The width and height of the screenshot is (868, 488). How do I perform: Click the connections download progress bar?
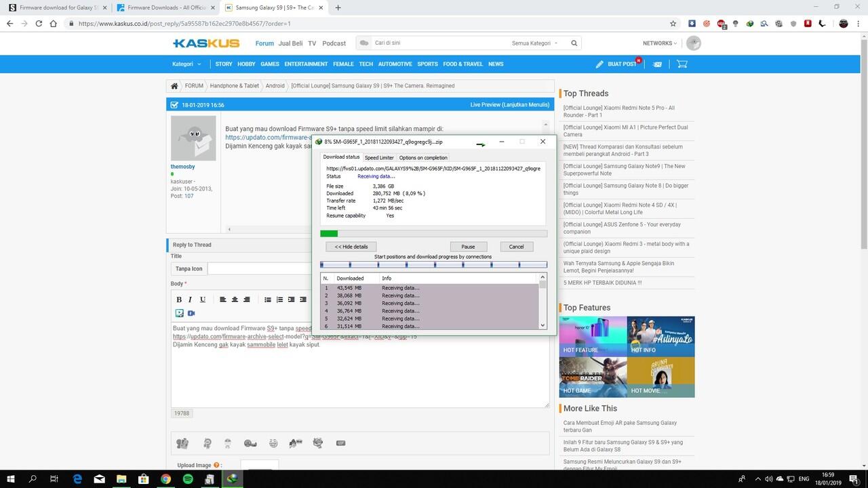[x=433, y=264]
